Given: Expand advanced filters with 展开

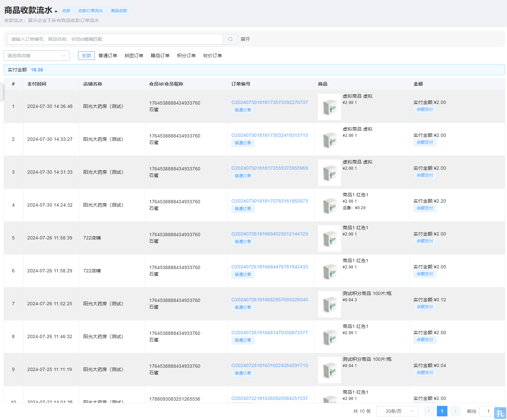Looking at the screenshot, I should tap(245, 39).
